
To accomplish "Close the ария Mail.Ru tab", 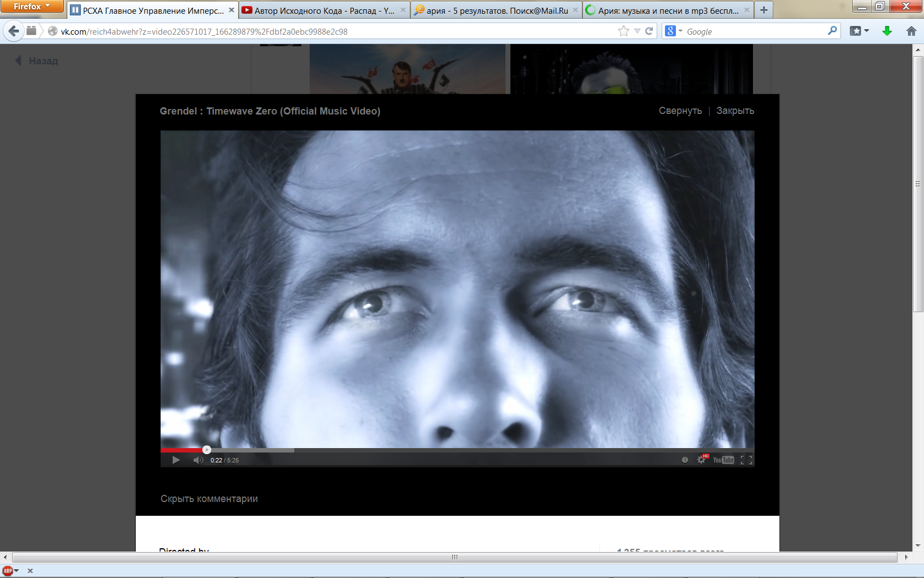I will coord(575,10).
